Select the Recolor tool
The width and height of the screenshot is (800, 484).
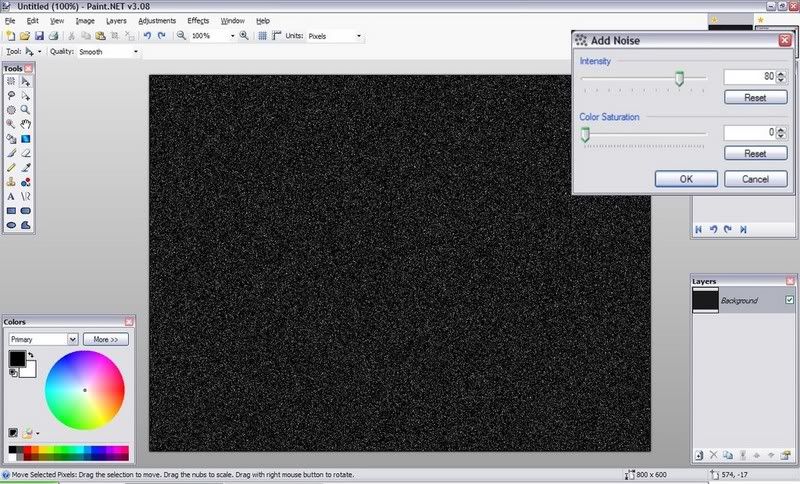pos(26,182)
